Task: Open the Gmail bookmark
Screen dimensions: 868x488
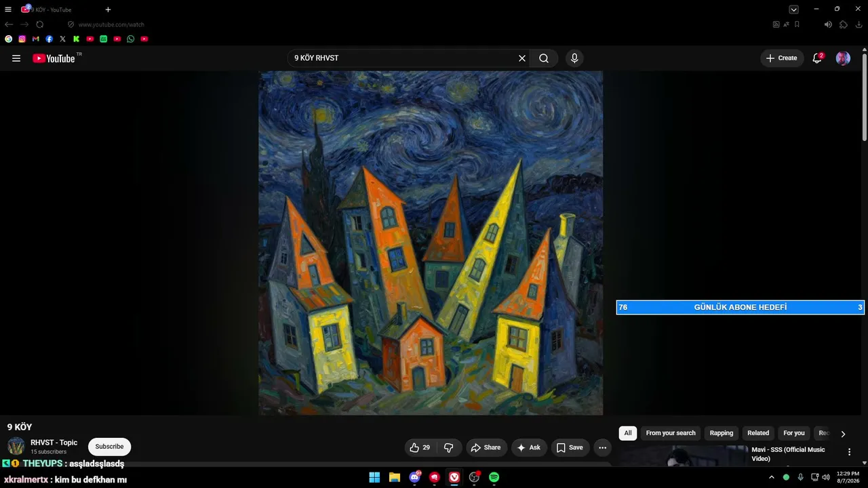Action: point(36,39)
